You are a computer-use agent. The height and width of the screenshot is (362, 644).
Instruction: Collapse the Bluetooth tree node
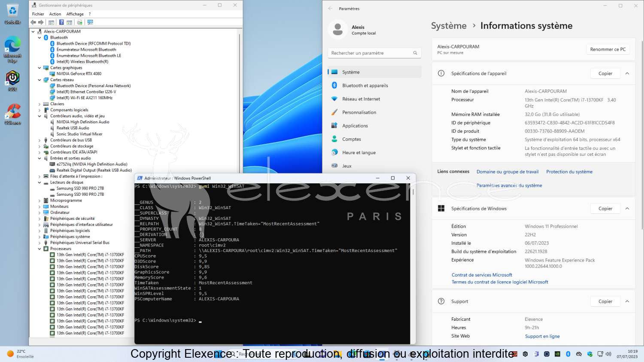click(x=39, y=38)
